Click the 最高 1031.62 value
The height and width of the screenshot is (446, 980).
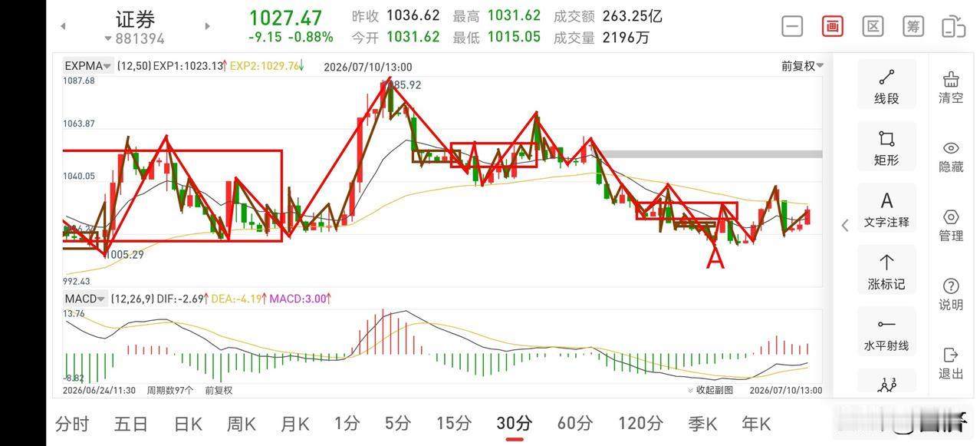497,15
